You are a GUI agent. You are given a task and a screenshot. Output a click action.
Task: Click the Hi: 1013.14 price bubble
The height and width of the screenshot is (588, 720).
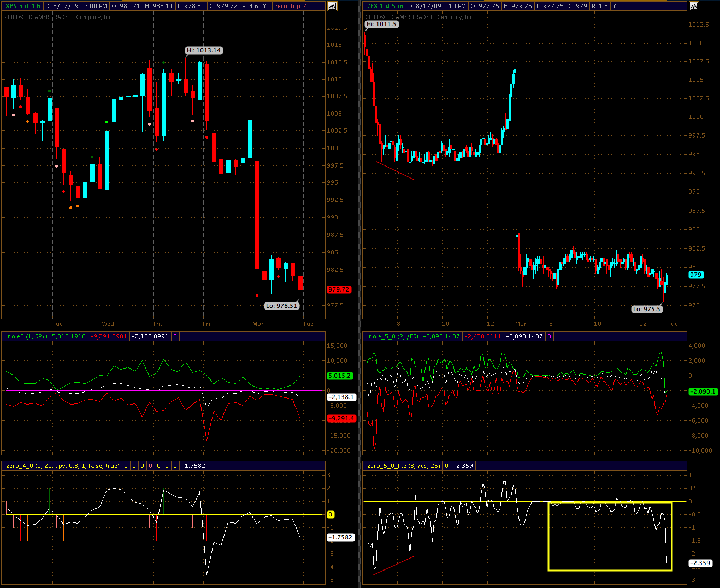pyautogui.click(x=204, y=50)
